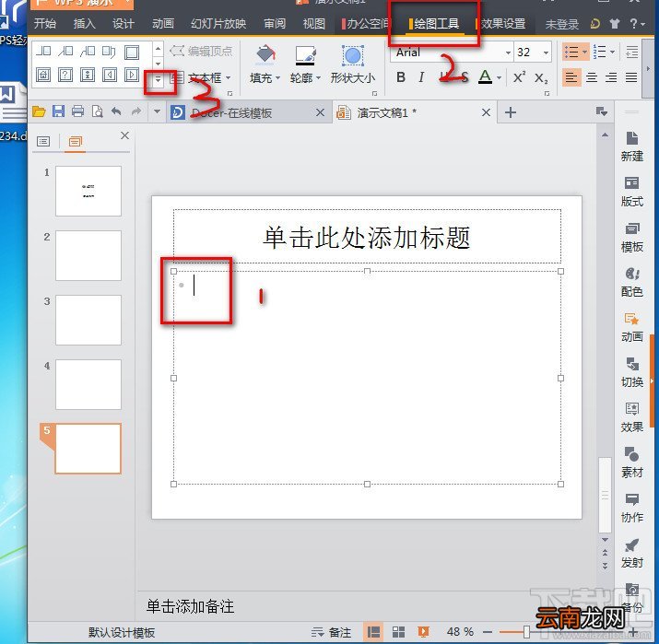Switch to the 设计 tab

point(124,24)
